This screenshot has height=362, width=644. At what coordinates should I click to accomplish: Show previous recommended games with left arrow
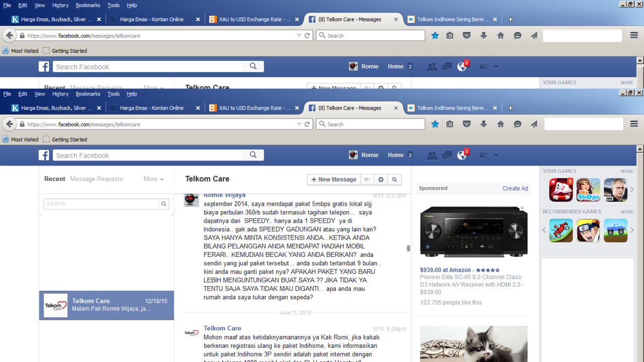pos(544,230)
